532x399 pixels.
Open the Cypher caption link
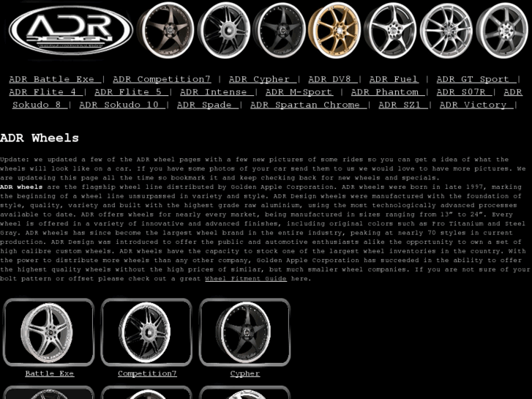pos(245,373)
